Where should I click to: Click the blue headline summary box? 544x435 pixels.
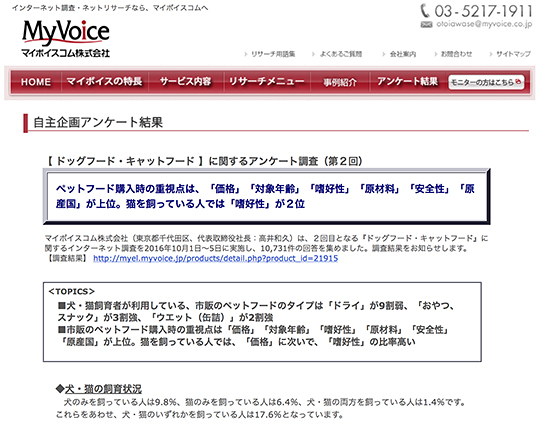pyautogui.click(x=266, y=196)
